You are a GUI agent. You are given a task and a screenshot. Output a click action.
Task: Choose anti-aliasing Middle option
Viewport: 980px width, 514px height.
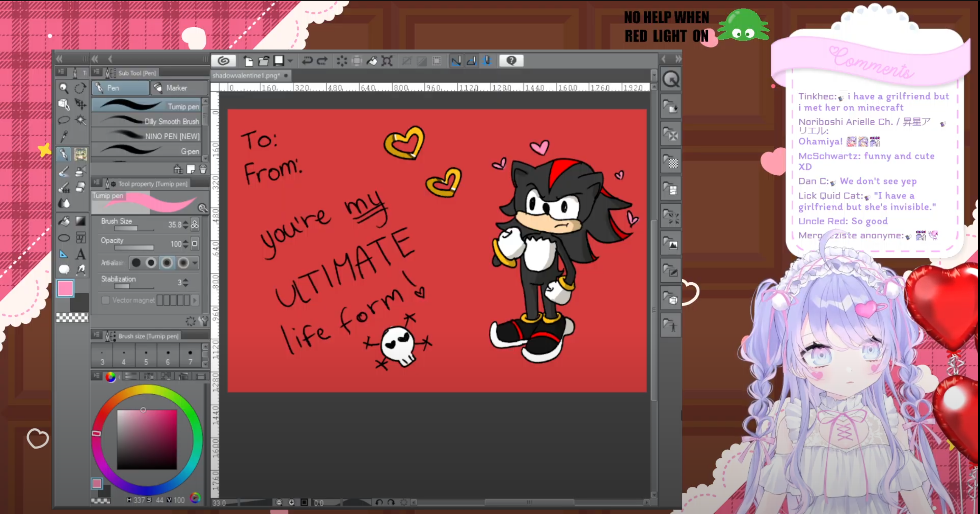click(167, 263)
